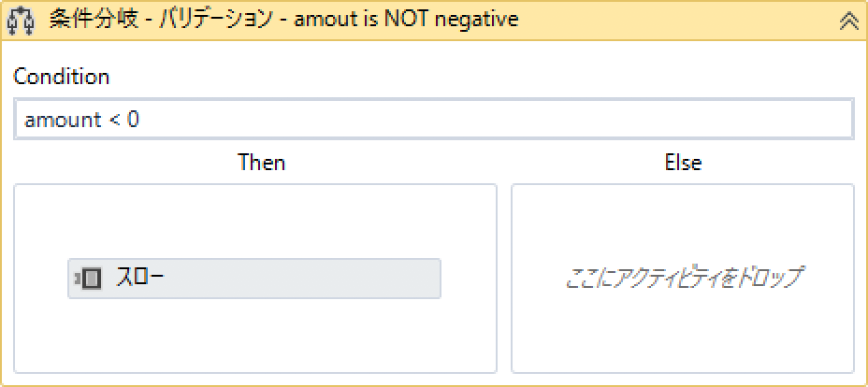Click the activity title 'amout is NOT negative'

coord(406,20)
